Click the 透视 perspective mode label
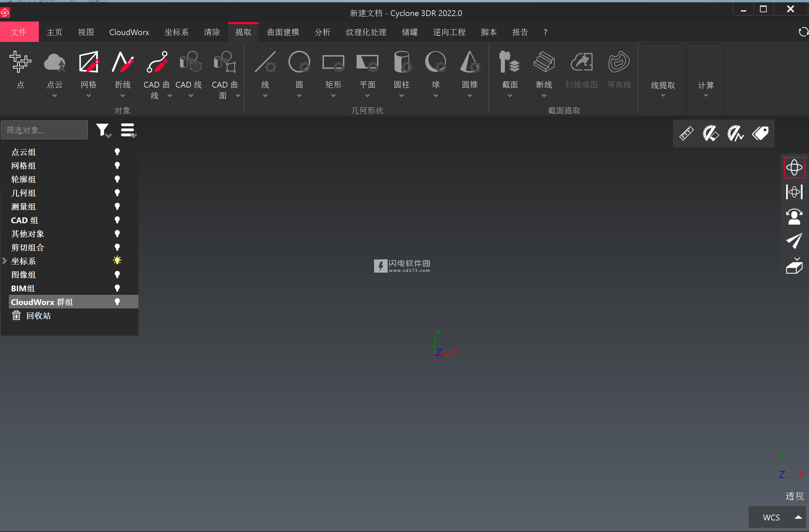This screenshot has width=809, height=532. pos(795,496)
